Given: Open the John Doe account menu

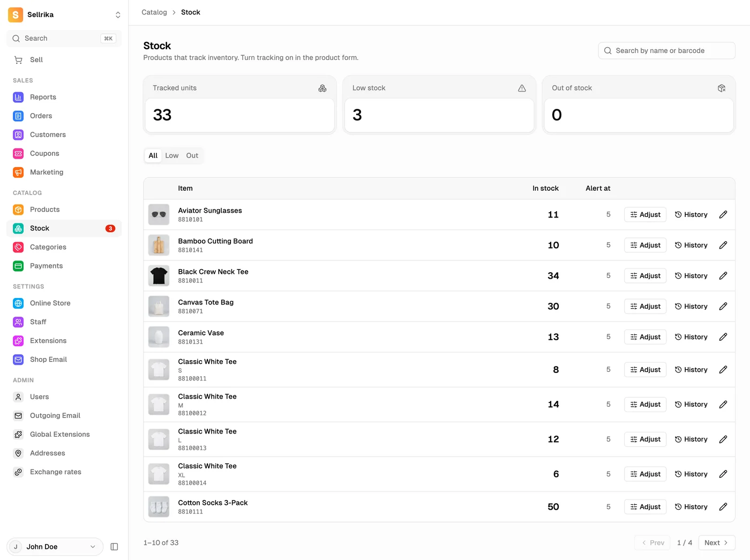Looking at the screenshot, I should point(55,547).
